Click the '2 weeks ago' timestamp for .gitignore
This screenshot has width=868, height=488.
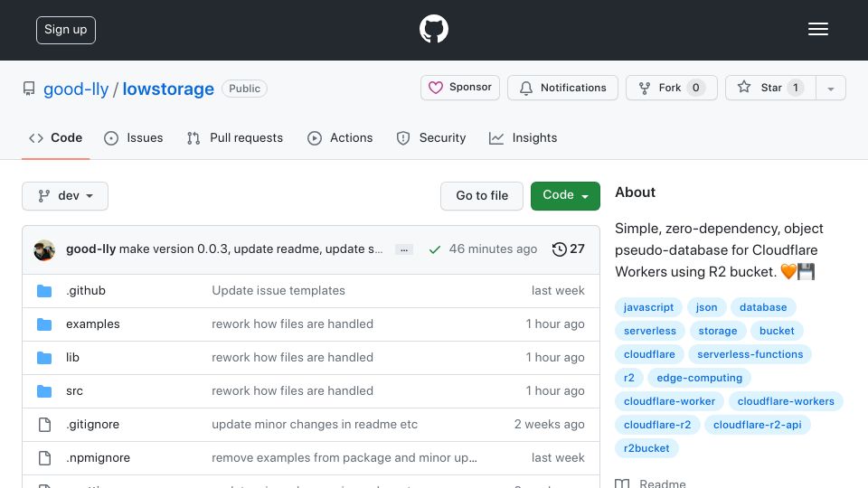click(549, 425)
